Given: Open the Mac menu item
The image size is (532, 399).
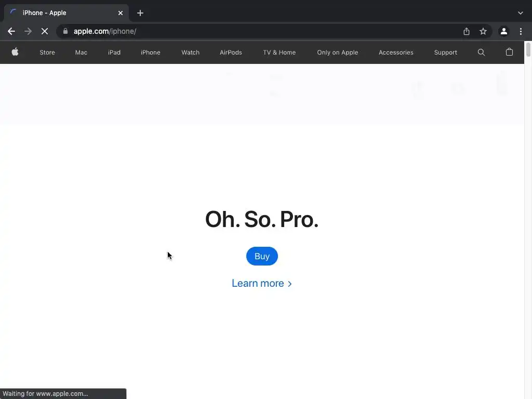Looking at the screenshot, I should (81, 52).
